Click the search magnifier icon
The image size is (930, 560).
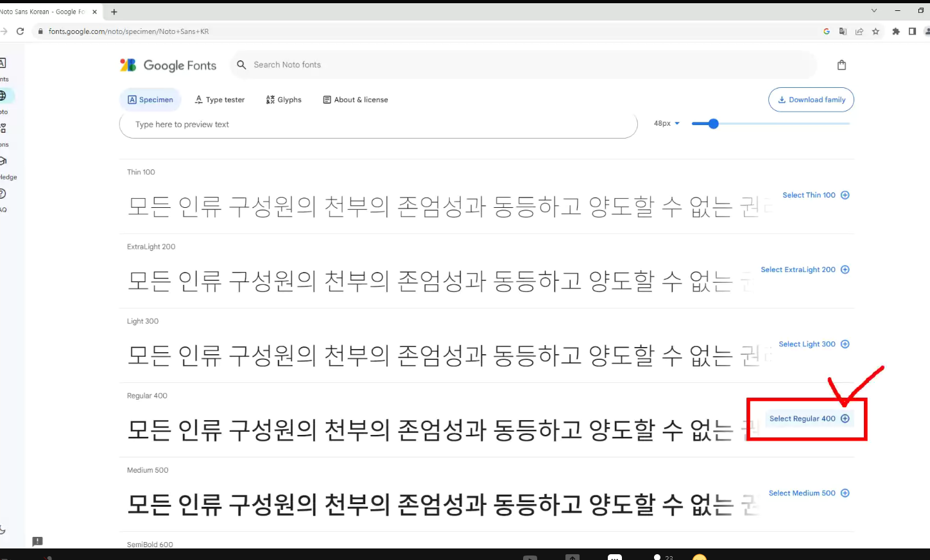[241, 65]
